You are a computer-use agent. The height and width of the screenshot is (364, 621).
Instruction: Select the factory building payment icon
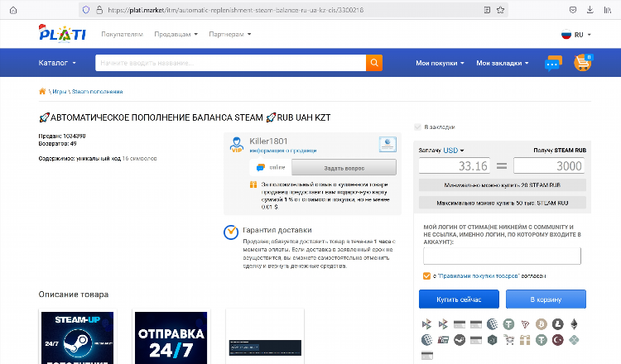pyautogui.click(x=443, y=340)
